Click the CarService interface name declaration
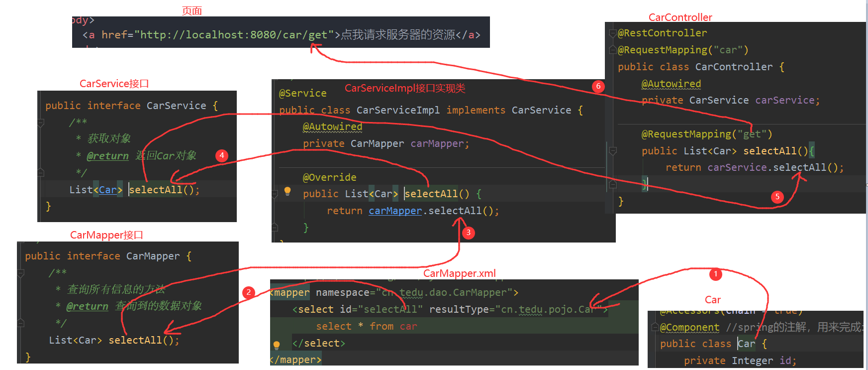The image size is (868, 370). click(x=176, y=106)
